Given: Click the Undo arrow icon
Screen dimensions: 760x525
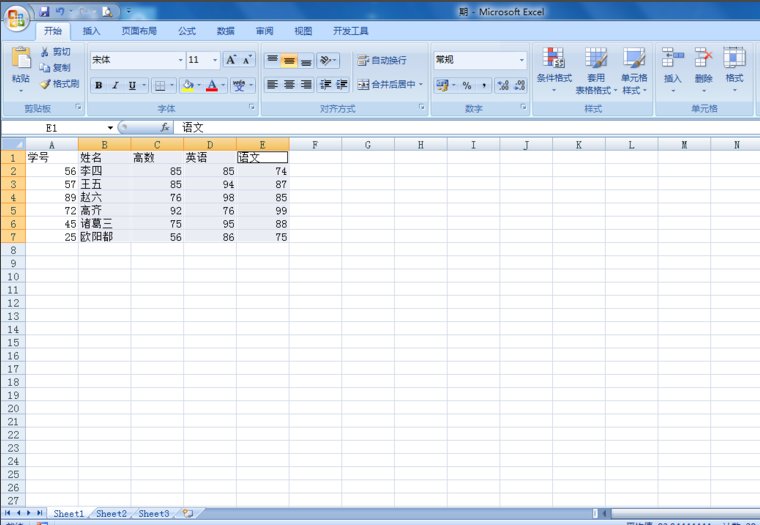Looking at the screenshot, I should click(60, 12).
